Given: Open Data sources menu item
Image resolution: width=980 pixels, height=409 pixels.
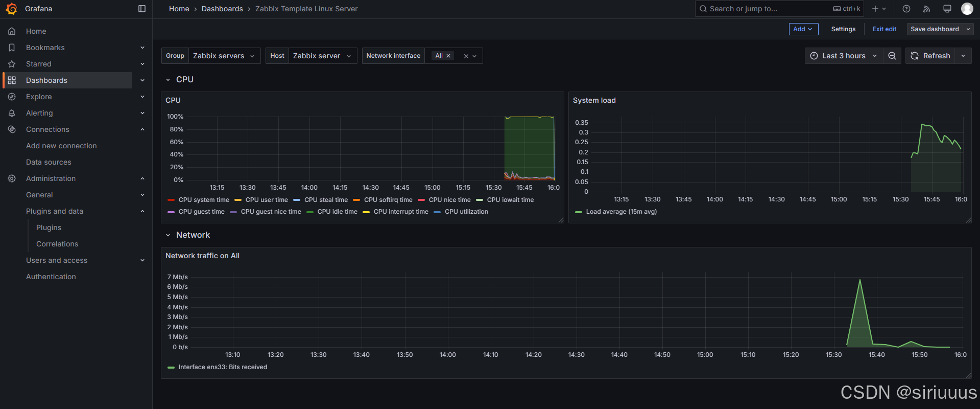Looking at the screenshot, I should point(49,162).
